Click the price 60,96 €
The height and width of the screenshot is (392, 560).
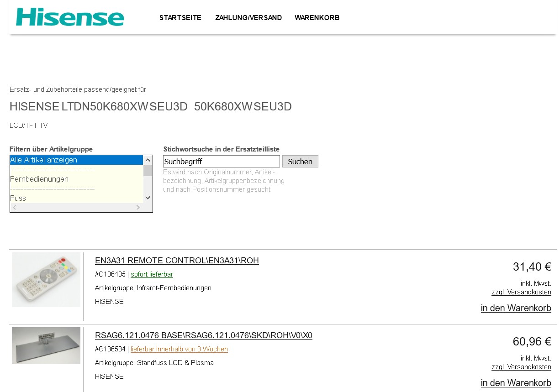[x=532, y=341]
